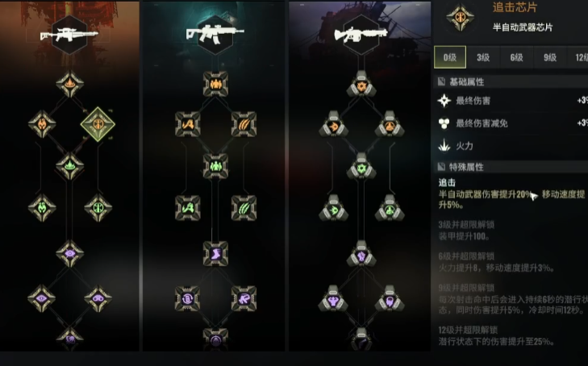Select purple boot chip in middle column
This screenshot has width=588, height=366.
coord(215,254)
